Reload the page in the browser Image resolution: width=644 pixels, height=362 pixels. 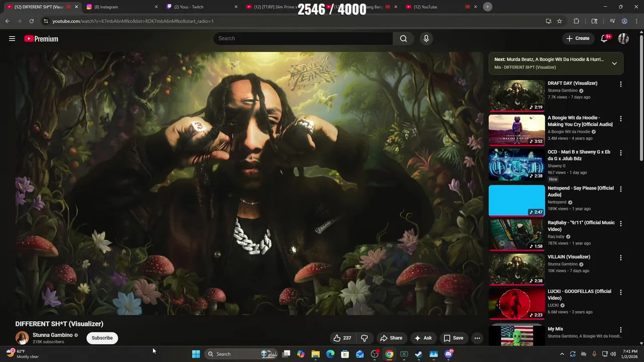31,21
